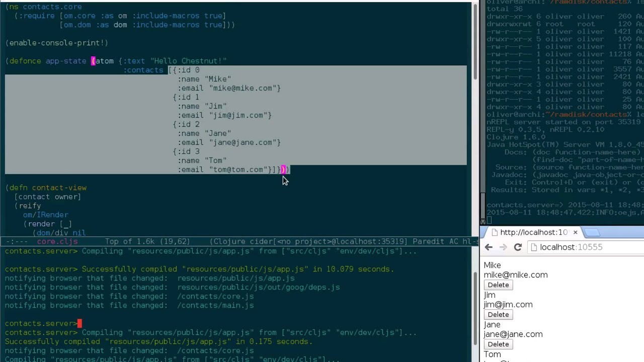Click nREPL server started line in terminal

tap(565, 122)
